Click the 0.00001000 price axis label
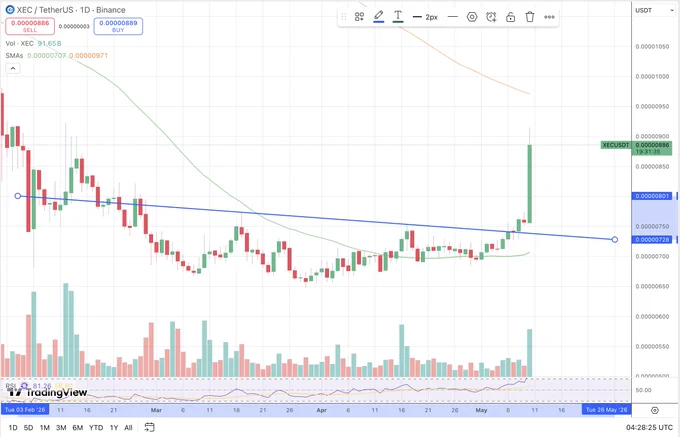This screenshot has height=437, width=680. click(652, 76)
